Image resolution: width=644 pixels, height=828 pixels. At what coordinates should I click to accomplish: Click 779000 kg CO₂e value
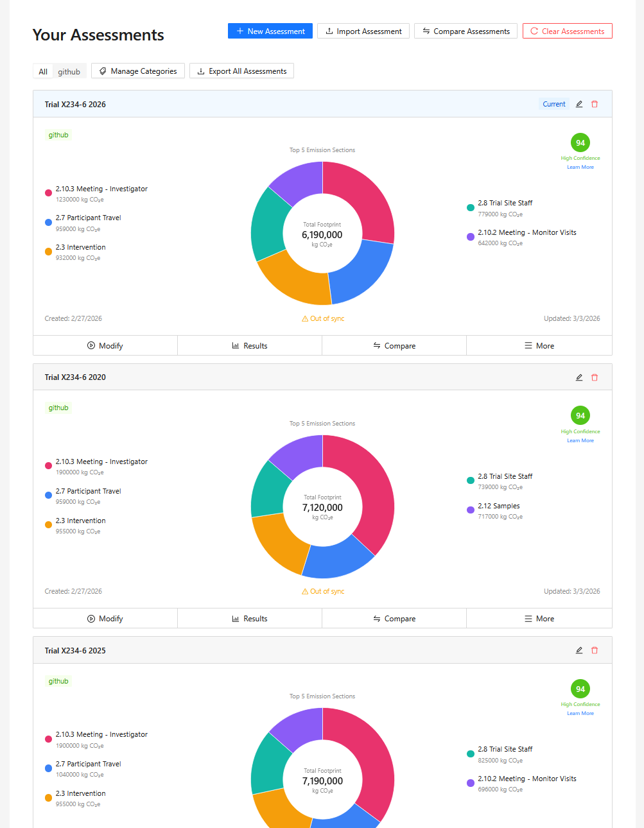500,214
